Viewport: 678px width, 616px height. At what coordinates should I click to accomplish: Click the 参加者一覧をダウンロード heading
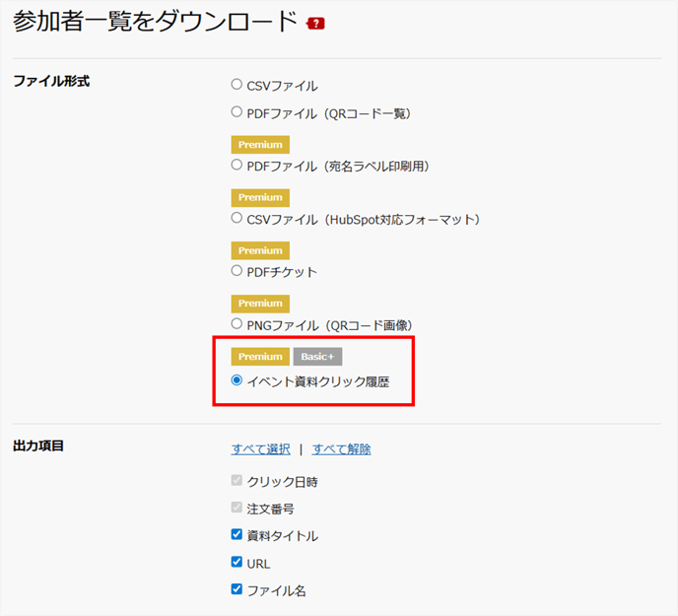[x=155, y=22]
